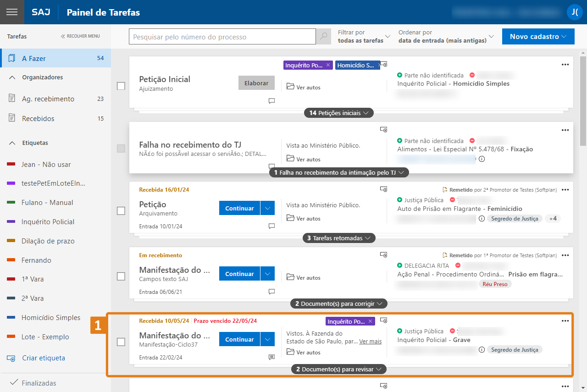Screen dimensions: 587x392
Task: Remove the Inquérito Po... tag on Petição Inicial
Action: click(328, 66)
